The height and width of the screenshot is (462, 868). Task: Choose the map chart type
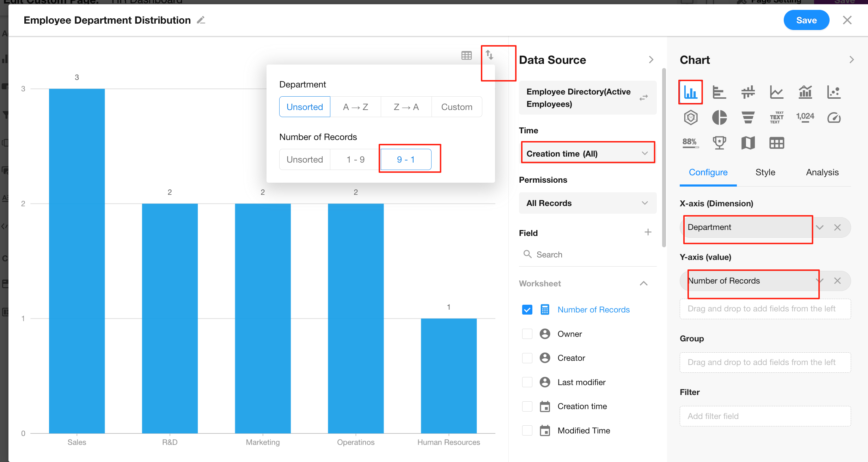point(748,143)
